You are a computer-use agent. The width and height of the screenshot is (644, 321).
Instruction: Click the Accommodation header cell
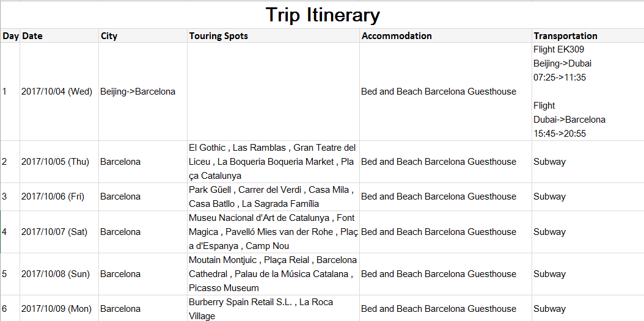coord(445,36)
